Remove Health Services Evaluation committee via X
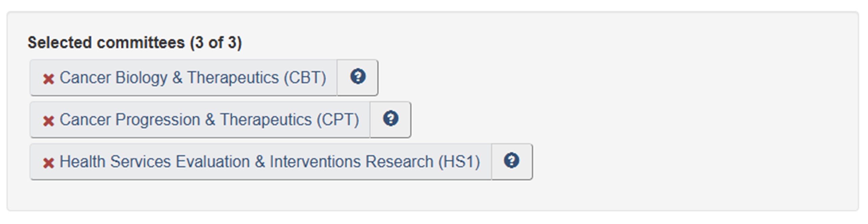This screenshot has width=868, height=224. point(48,163)
